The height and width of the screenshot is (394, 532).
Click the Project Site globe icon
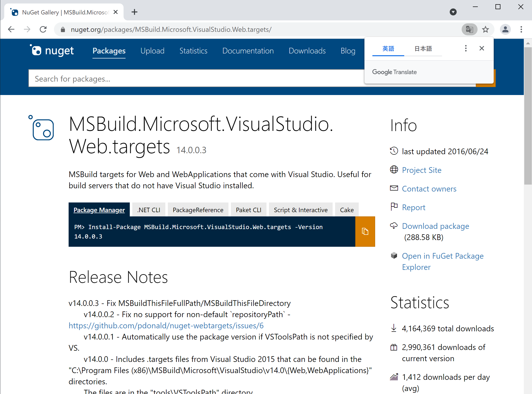(x=394, y=170)
